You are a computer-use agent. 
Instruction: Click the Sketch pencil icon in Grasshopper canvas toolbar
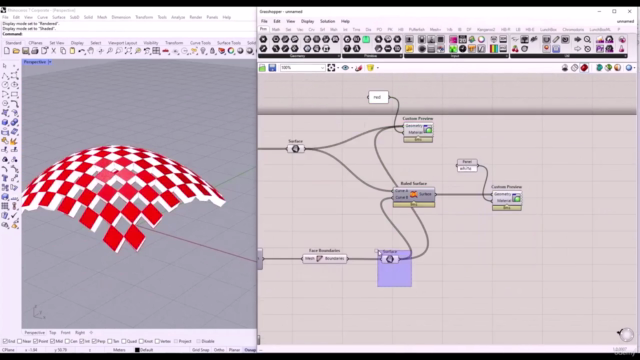tap(358, 68)
